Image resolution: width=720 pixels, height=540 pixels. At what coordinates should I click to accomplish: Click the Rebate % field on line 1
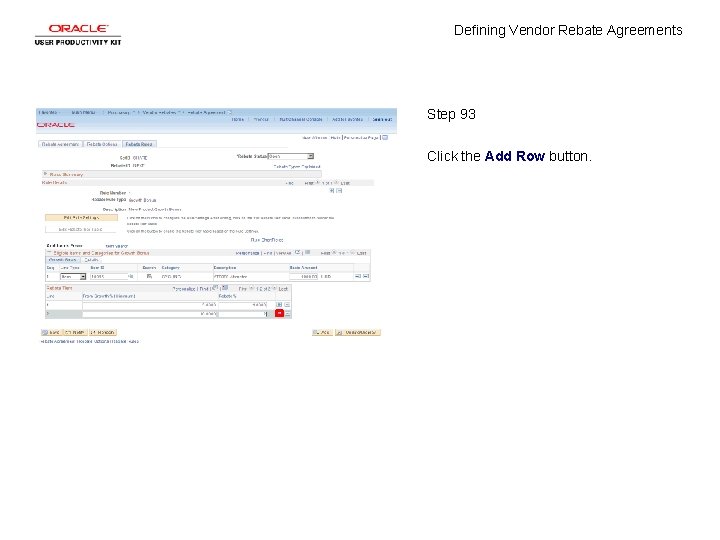pos(243,304)
